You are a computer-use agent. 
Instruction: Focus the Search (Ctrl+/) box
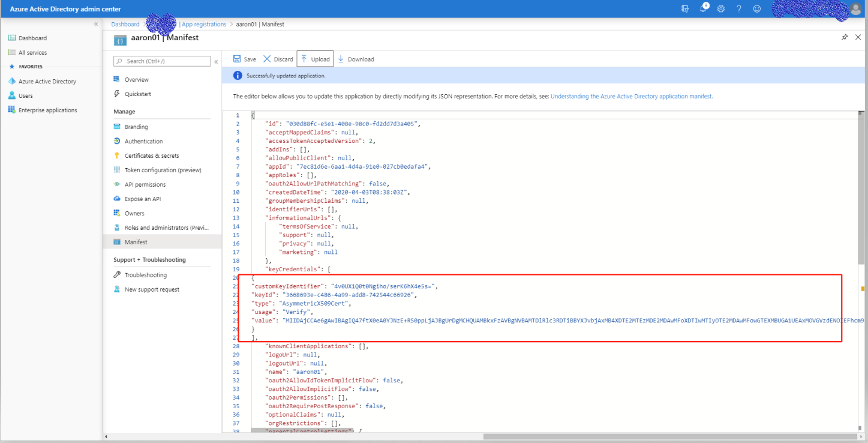click(161, 61)
